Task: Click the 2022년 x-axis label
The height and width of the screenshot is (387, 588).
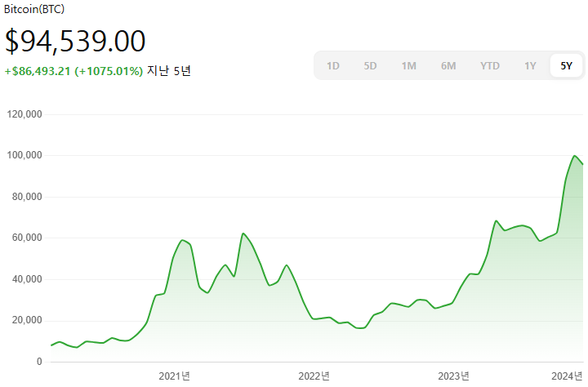Action: pyautogui.click(x=314, y=376)
